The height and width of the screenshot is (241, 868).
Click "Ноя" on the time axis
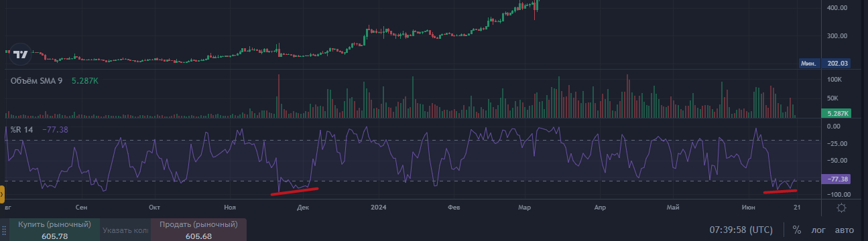coord(231,208)
